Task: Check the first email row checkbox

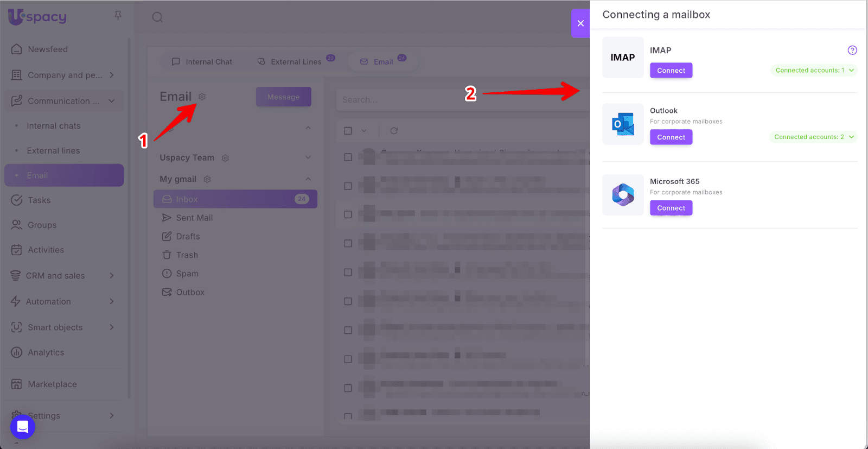Action: (x=348, y=157)
